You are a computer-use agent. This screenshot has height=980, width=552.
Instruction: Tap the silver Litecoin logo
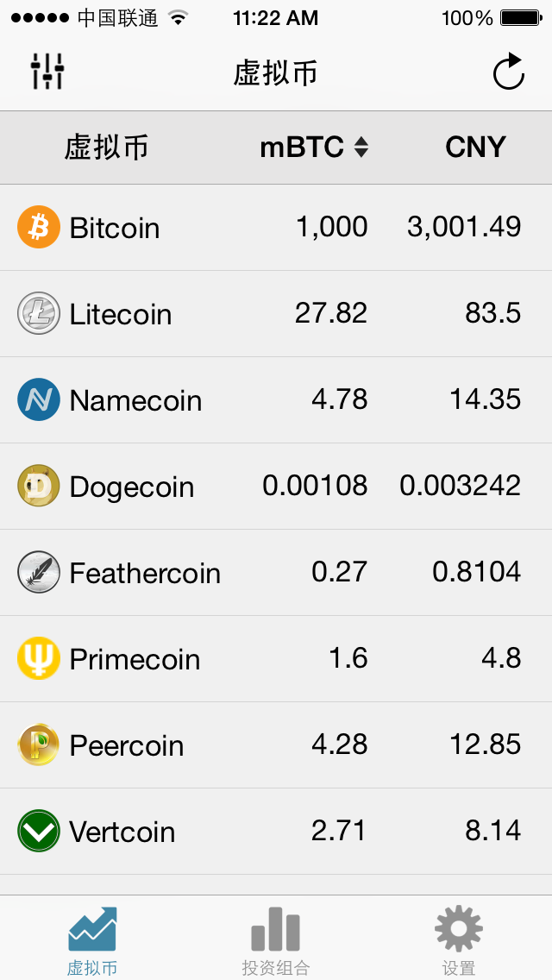(x=39, y=313)
